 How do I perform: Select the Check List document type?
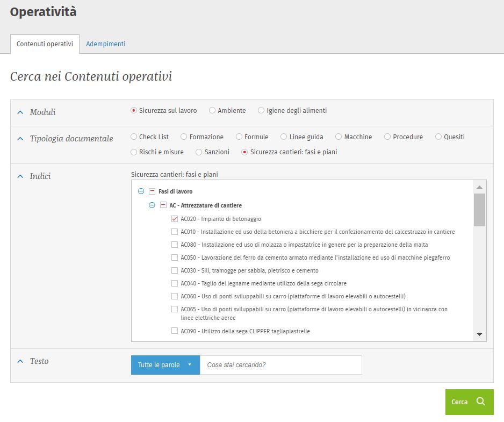coord(134,137)
